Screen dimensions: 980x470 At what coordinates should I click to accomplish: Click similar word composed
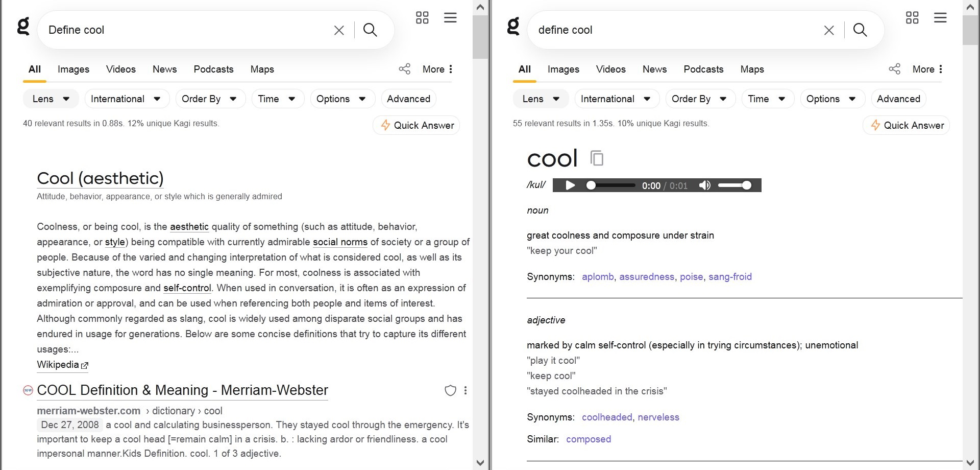tap(589, 439)
